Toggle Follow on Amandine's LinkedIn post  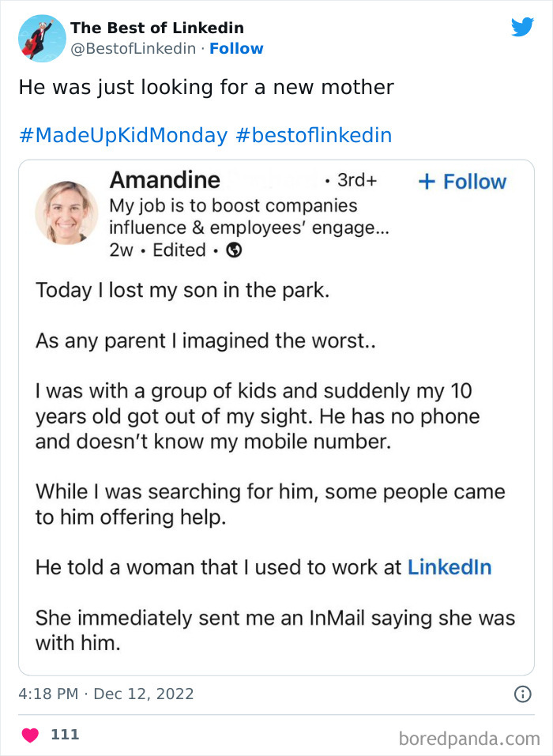pyautogui.click(x=462, y=182)
